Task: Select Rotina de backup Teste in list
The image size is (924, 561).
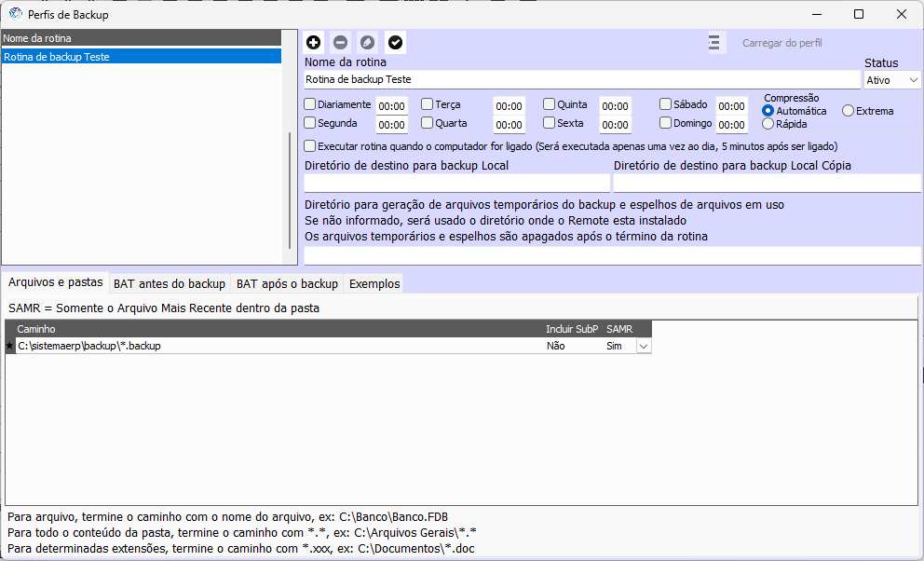Action: point(142,57)
